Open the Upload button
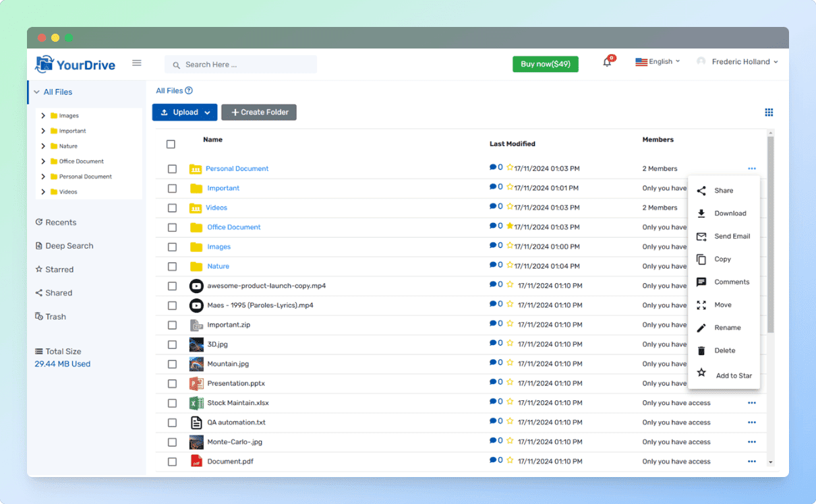This screenshot has height=504, width=816. 185,113
